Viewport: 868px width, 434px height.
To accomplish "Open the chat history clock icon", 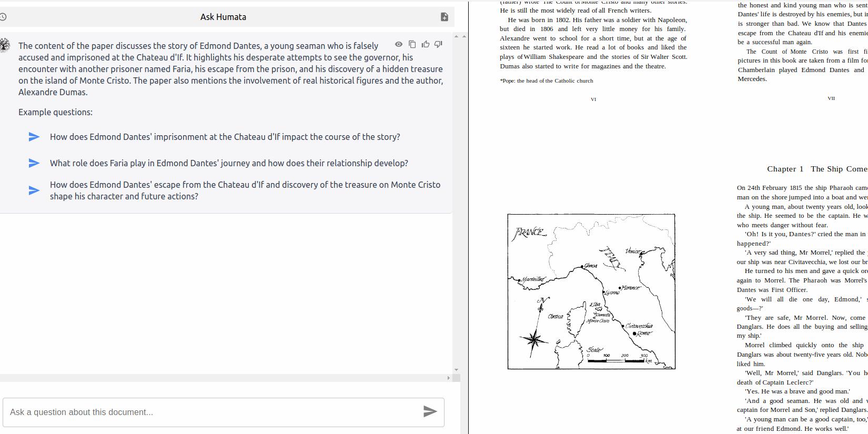I will (x=3, y=17).
